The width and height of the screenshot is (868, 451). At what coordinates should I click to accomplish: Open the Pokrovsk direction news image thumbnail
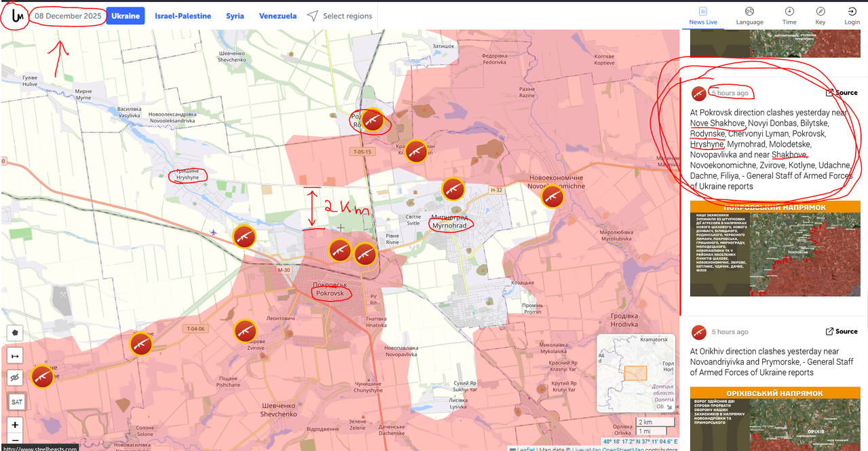(774, 249)
